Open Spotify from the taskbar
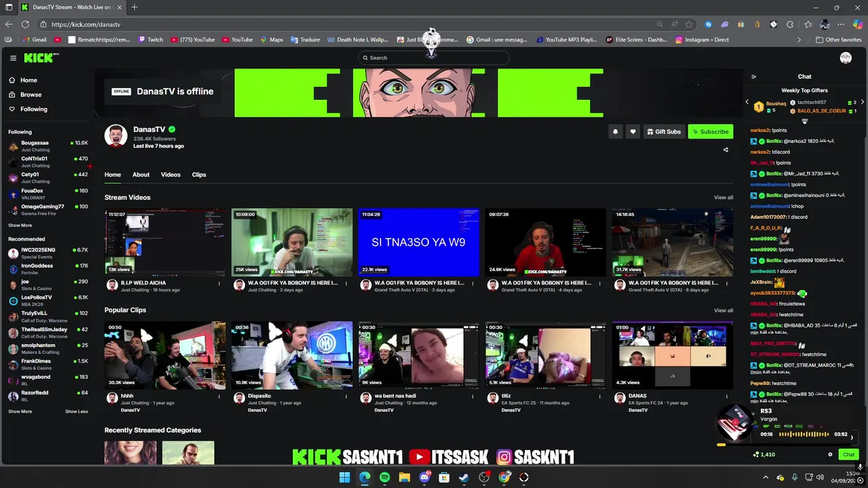Viewport: 868px width, 488px height. click(384, 477)
